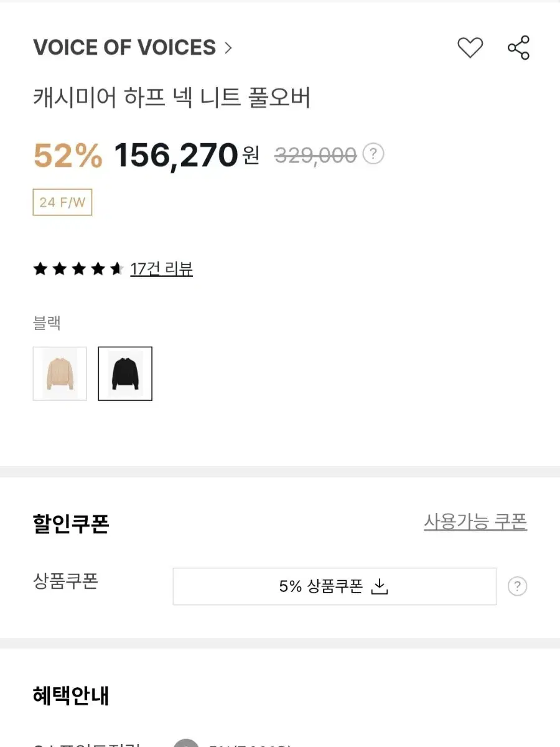Open price help question mark beside 329,000

pos(373,154)
